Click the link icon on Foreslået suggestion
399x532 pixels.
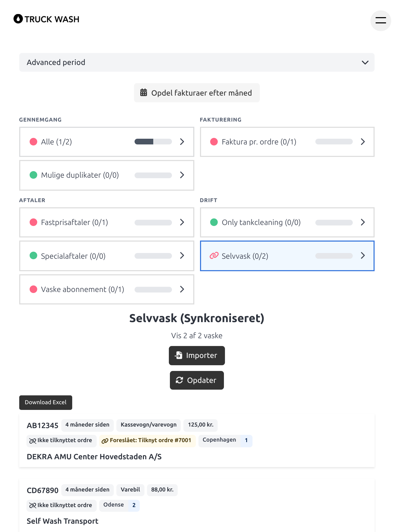105,441
